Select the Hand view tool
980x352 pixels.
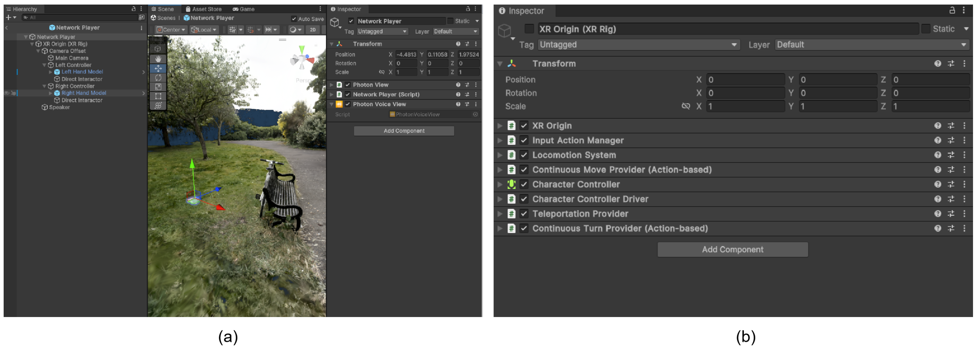pos(158,59)
